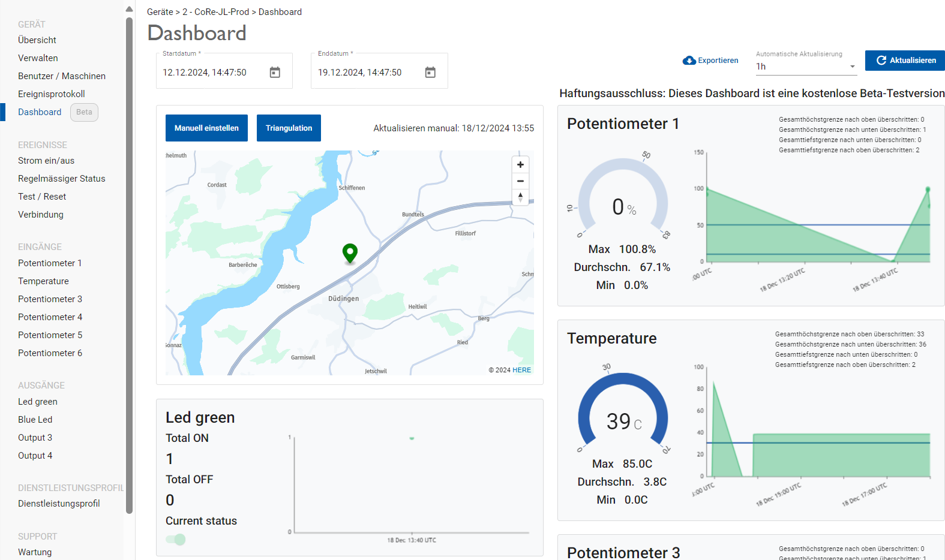Zoom out on the map
Image resolution: width=945 pixels, height=560 pixels.
click(520, 181)
